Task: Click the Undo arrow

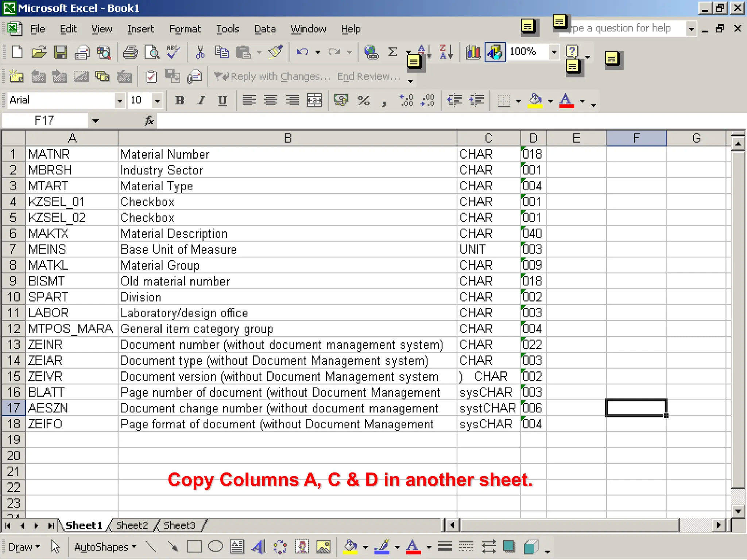Action: click(302, 52)
